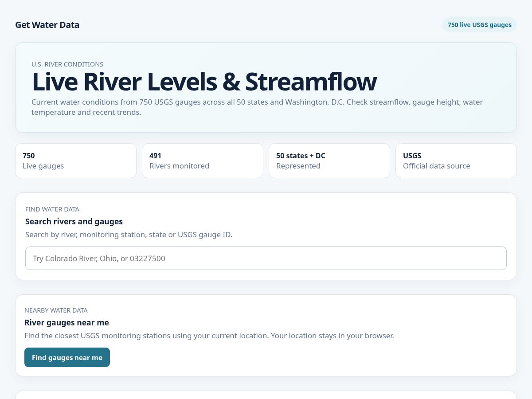The height and width of the screenshot is (399, 532).
Task: Click the USGS Official data source card
Action: coord(456,160)
